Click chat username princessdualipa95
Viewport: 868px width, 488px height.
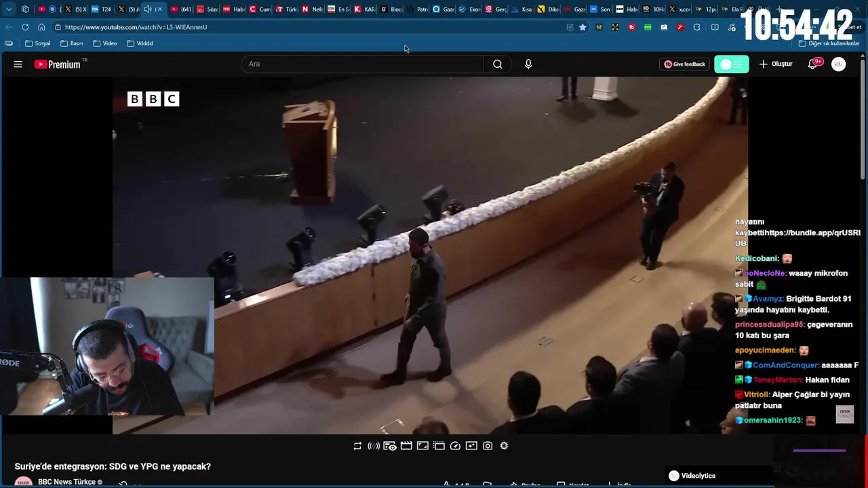[x=769, y=325]
